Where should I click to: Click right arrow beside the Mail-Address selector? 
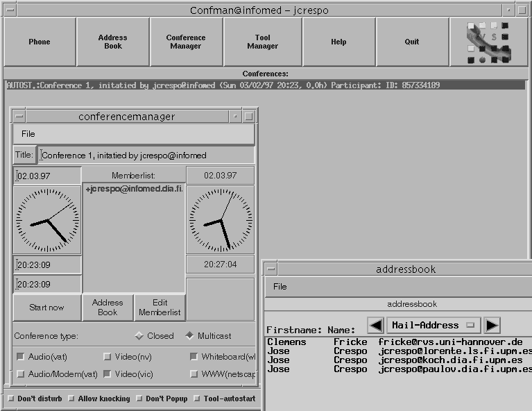(x=492, y=325)
